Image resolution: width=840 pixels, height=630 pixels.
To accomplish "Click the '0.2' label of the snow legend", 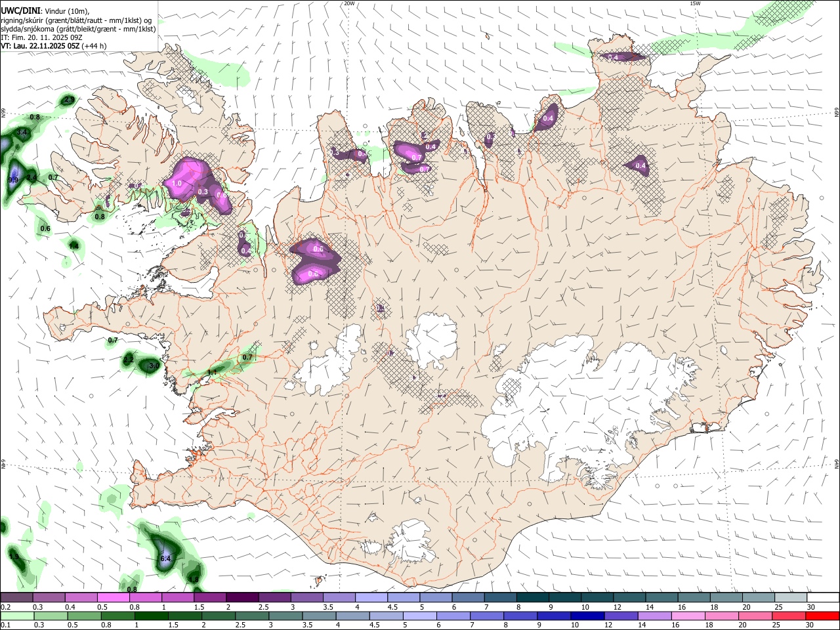I will point(5,608).
